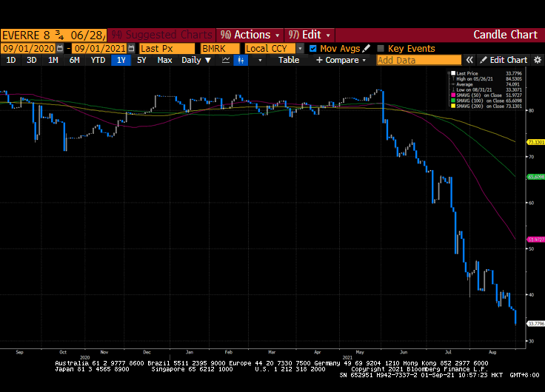Click the Average 74.091 legend value
The height and width of the screenshot is (392, 545).
click(x=512, y=84)
